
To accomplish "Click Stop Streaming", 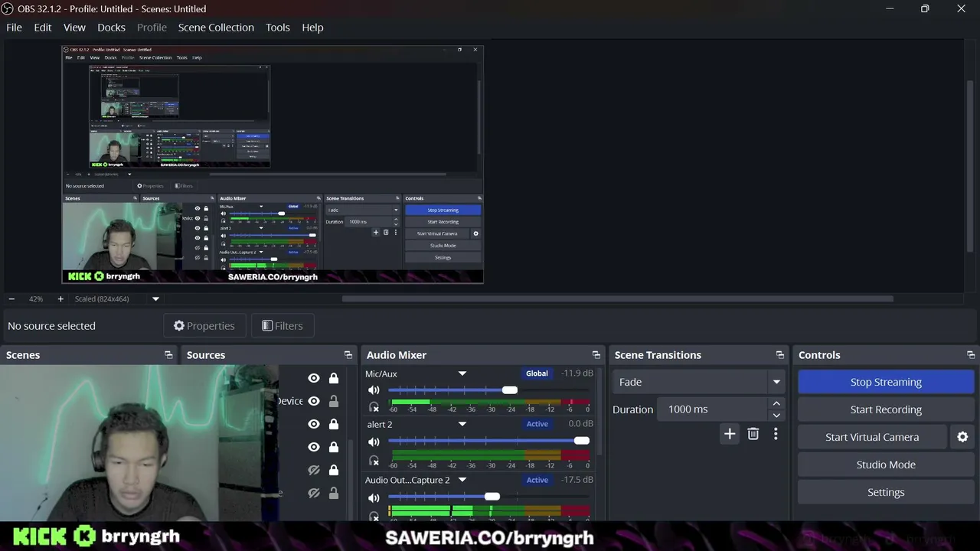I will 886,382.
